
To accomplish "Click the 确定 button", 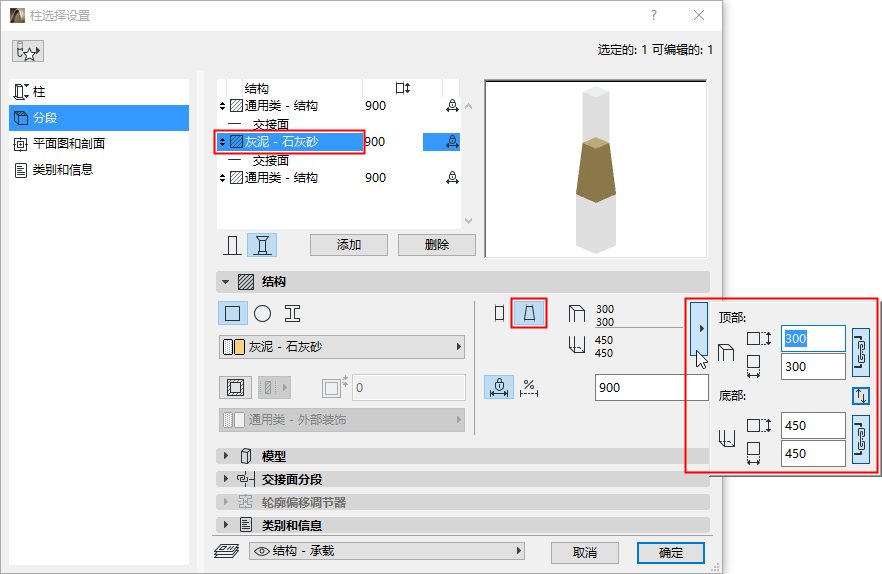I will pyautogui.click(x=670, y=553).
